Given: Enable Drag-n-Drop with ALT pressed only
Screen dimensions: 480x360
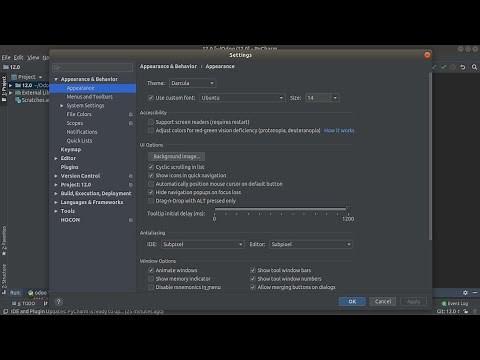Looking at the screenshot, I should tap(151, 201).
